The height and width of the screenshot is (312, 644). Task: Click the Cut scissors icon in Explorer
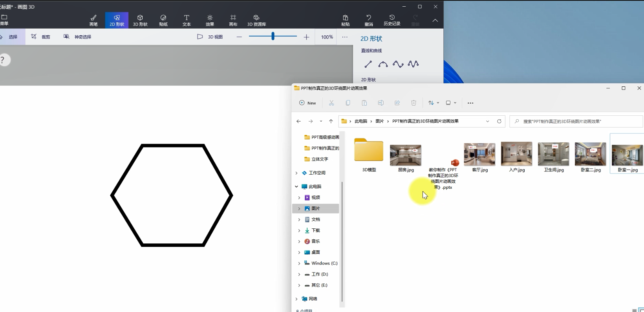(331, 103)
